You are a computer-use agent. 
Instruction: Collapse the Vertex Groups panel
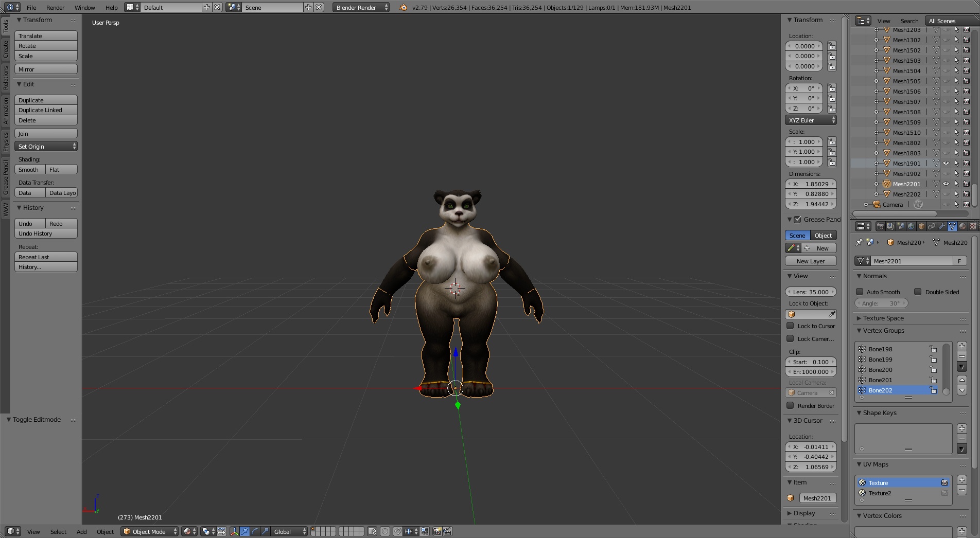click(x=883, y=331)
